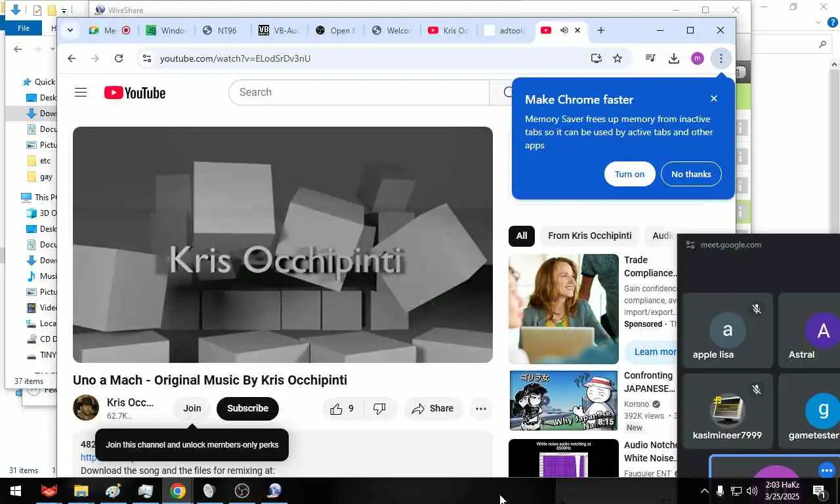Open the YouTube guide hamburger menu

pyautogui.click(x=81, y=93)
